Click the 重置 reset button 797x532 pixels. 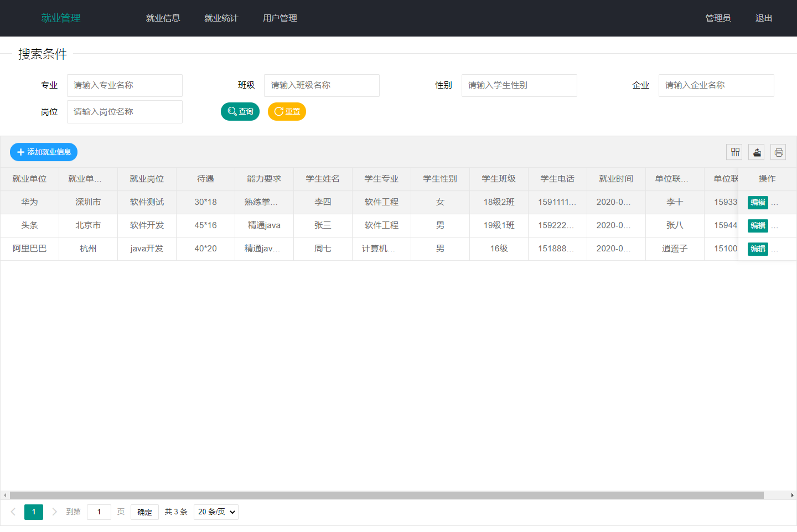pos(287,112)
